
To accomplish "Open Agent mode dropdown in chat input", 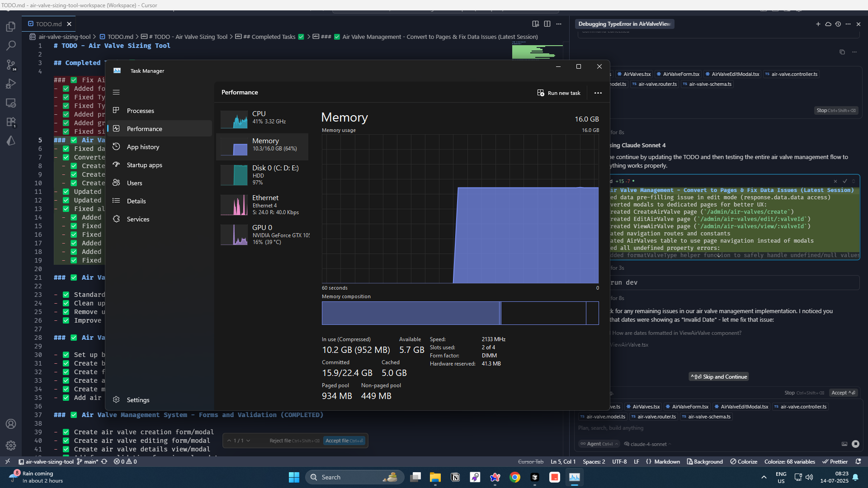I will click(599, 444).
